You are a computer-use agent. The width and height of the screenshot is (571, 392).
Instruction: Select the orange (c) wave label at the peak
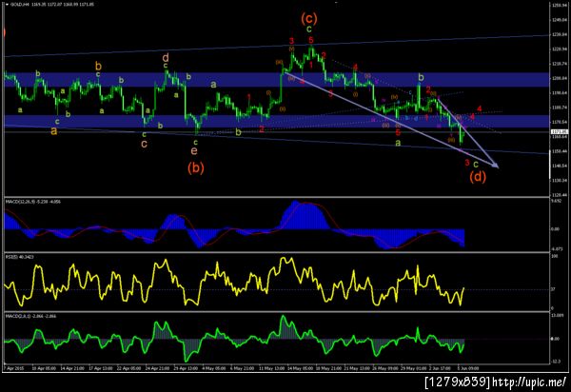click(308, 18)
